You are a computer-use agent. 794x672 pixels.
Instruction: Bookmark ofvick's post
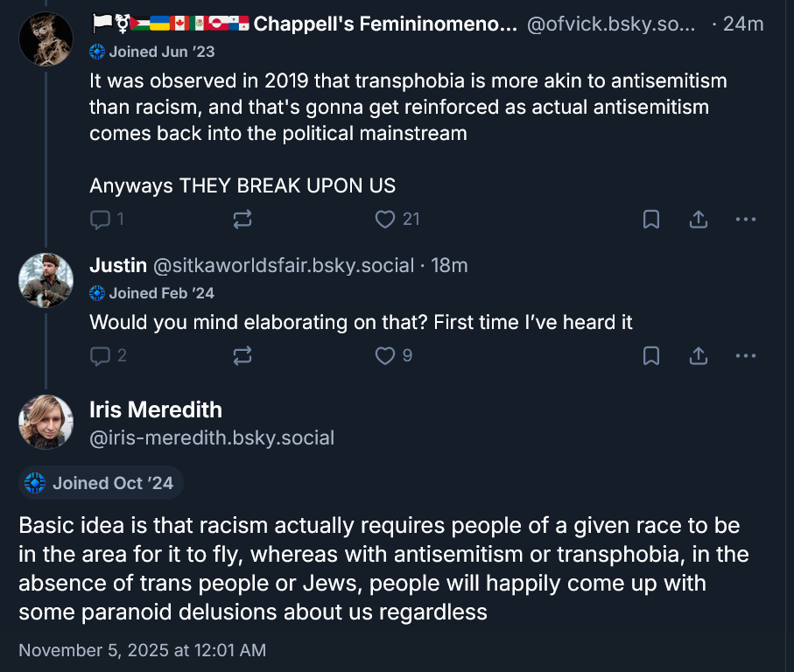click(x=651, y=219)
